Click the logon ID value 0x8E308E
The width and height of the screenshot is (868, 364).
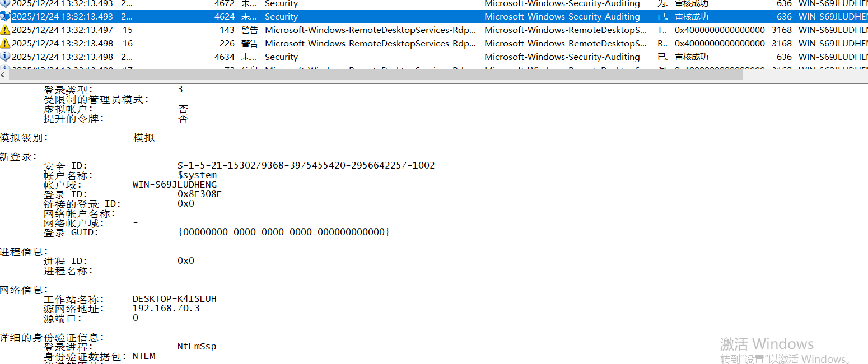(199, 194)
